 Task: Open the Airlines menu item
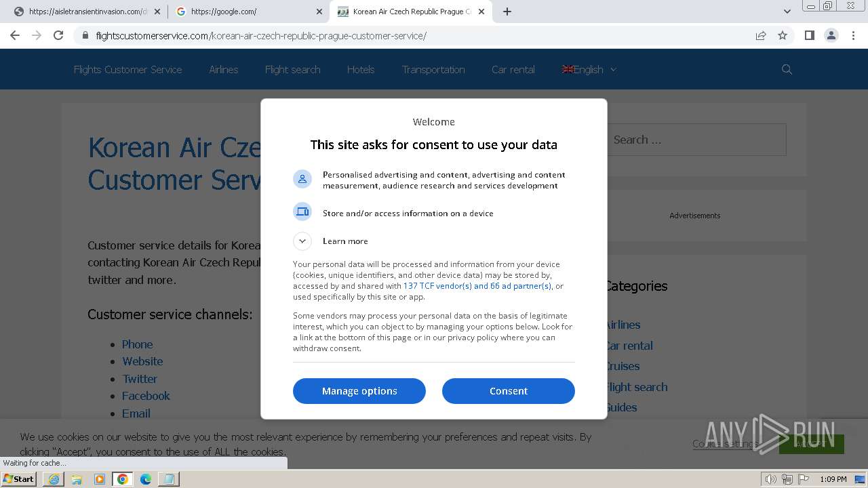223,69
